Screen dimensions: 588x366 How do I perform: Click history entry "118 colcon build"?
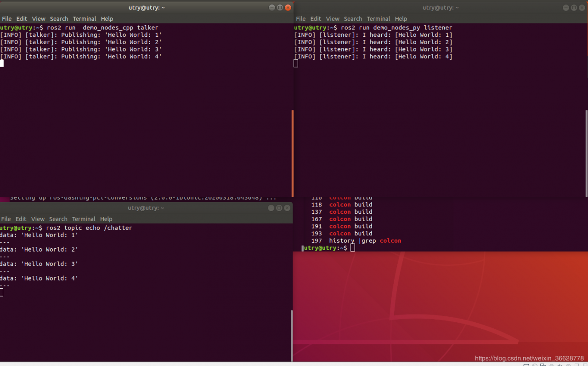tap(342, 205)
